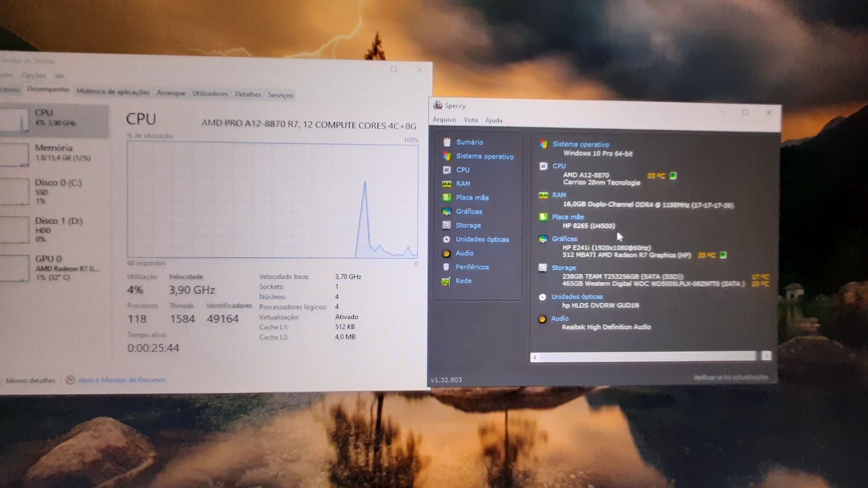Click Windows logo icon beside Sistema operativo summary
The width and height of the screenshot is (868, 488).
[x=544, y=144]
